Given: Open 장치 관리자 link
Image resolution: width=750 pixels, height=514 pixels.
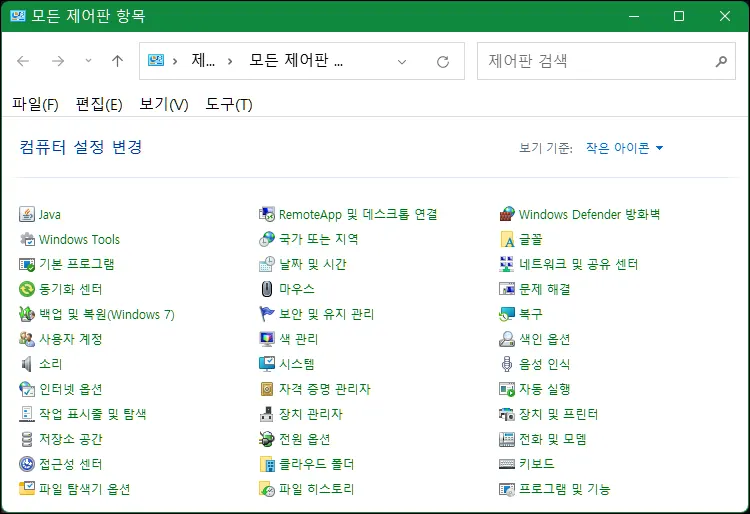Looking at the screenshot, I should pos(311,414).
